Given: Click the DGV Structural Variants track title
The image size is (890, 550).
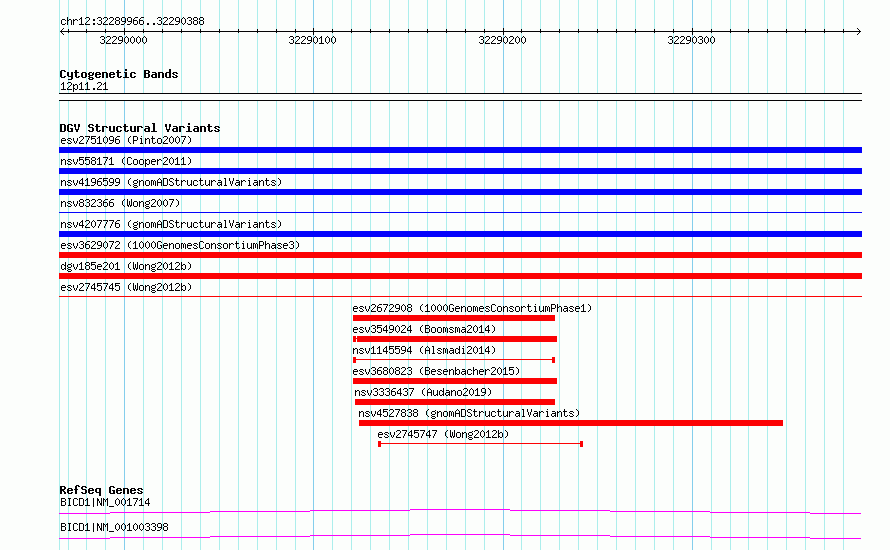Looking at the screenshot, I should [140, 128].
